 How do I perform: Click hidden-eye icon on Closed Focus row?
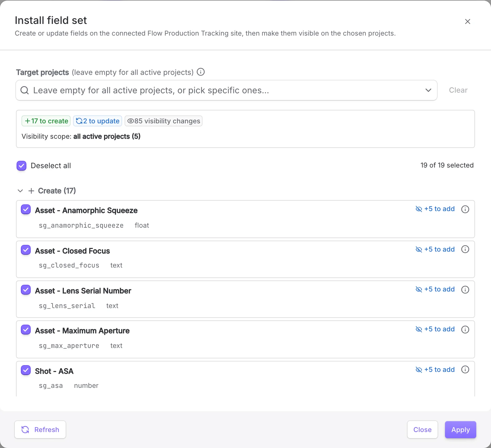[x=419, y=249]
